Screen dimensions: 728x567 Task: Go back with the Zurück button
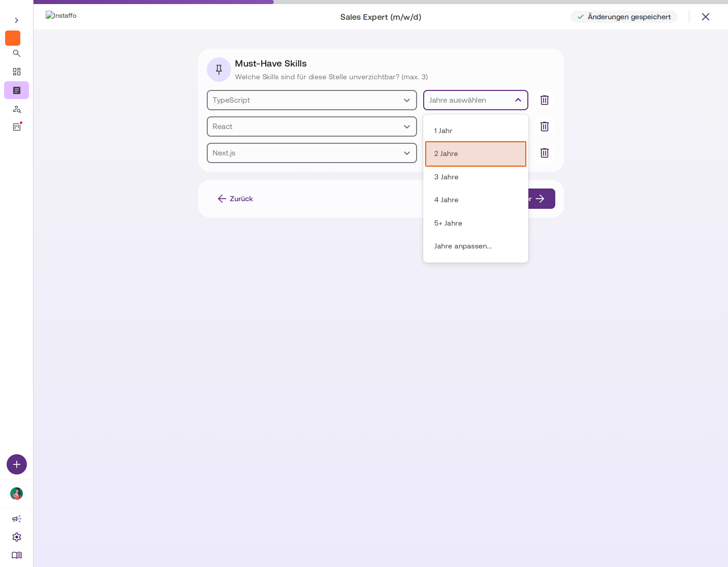tap(235, 199)
